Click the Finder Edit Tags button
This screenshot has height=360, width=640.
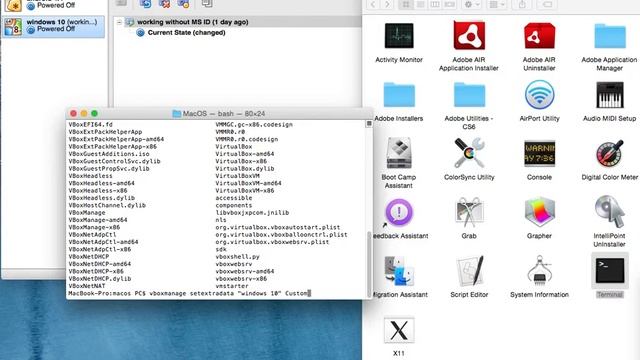(x=547, y=4)
